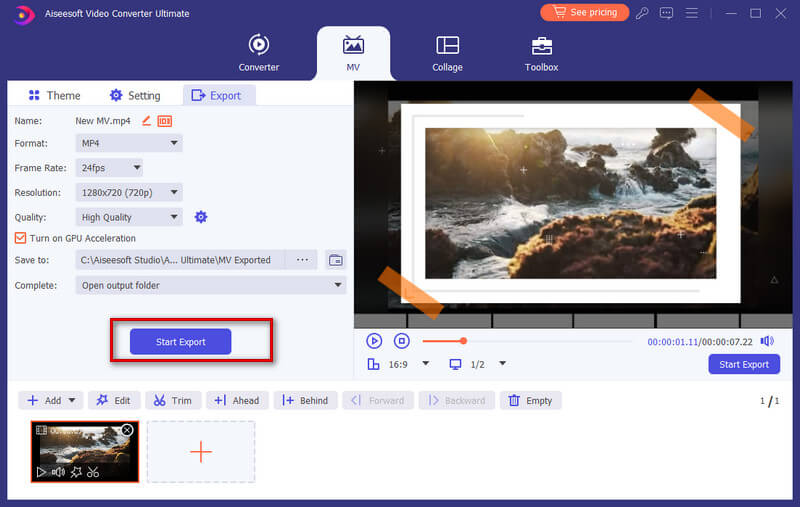This screenshot has height=507, width=800.
Task: Expand the Quality dropdown
Action: point(129,217)
